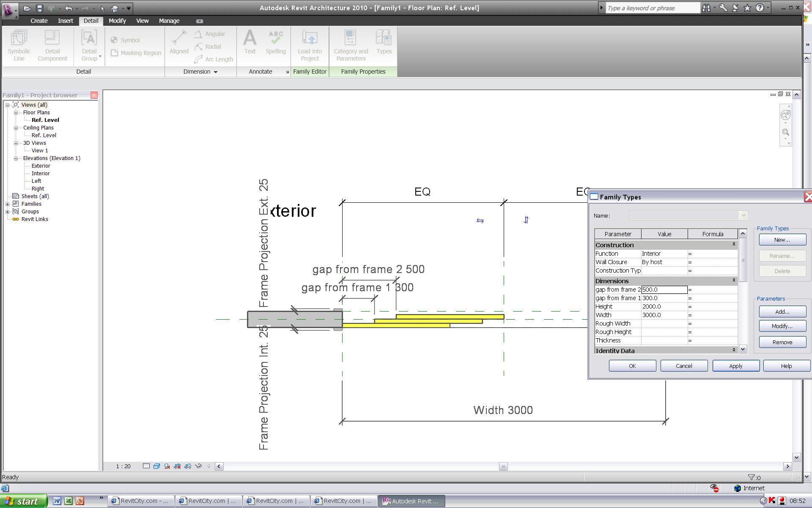
Task: Open the Family Types Name dropdown
Action: click(x=743, y=215)
